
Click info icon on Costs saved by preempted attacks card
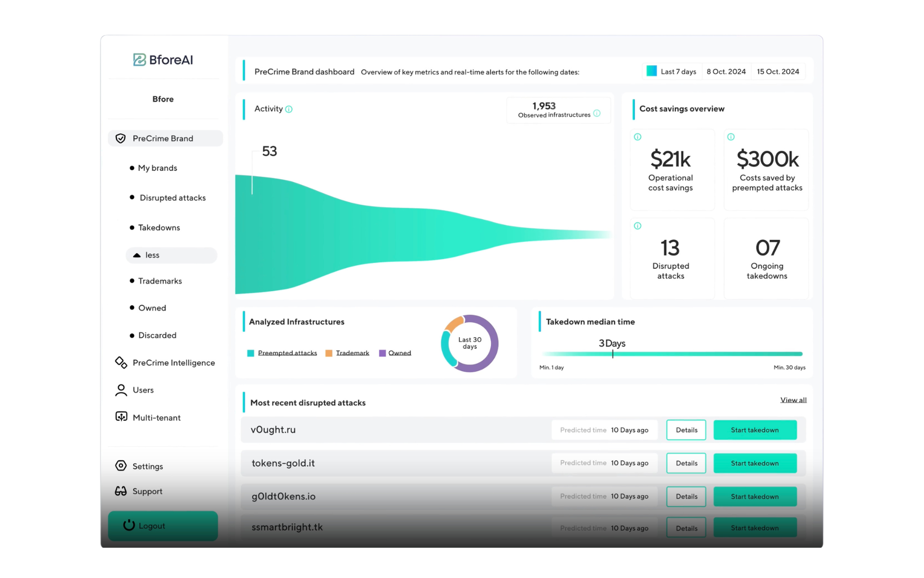pos(731,137)
